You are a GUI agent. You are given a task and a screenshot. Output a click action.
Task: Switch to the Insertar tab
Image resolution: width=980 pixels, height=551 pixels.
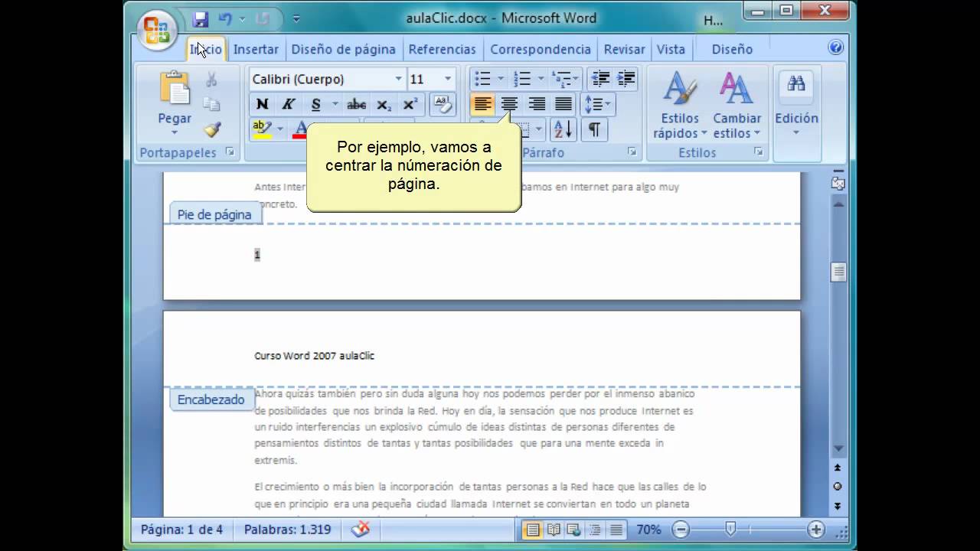tap(256, 49)
